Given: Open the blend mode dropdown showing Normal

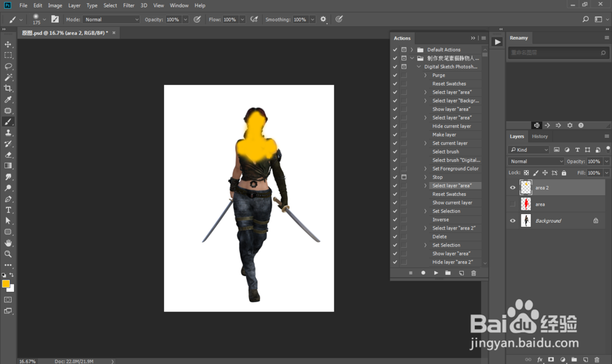Looking at the screenshot, I should (x=535, y=161).
